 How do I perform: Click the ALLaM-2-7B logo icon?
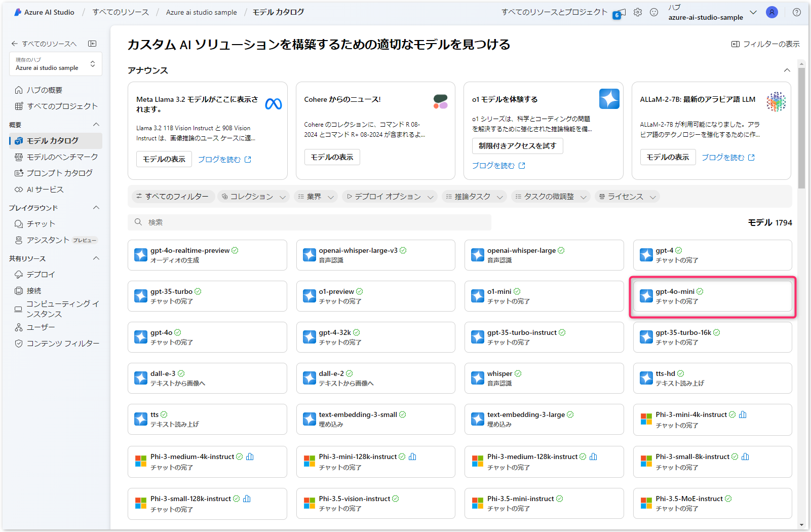coord(776,102)
